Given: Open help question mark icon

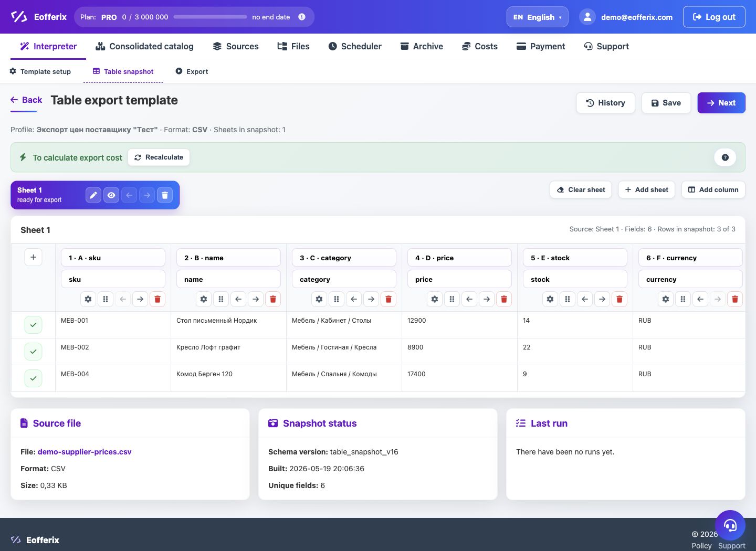Looking at the screenshot, I should (x=725, y=157).
